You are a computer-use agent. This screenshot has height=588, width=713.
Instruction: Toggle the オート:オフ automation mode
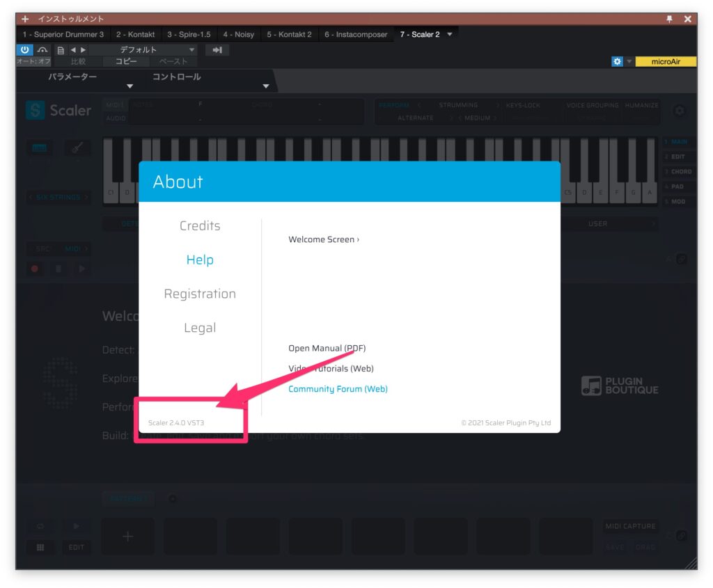point(33,61)
